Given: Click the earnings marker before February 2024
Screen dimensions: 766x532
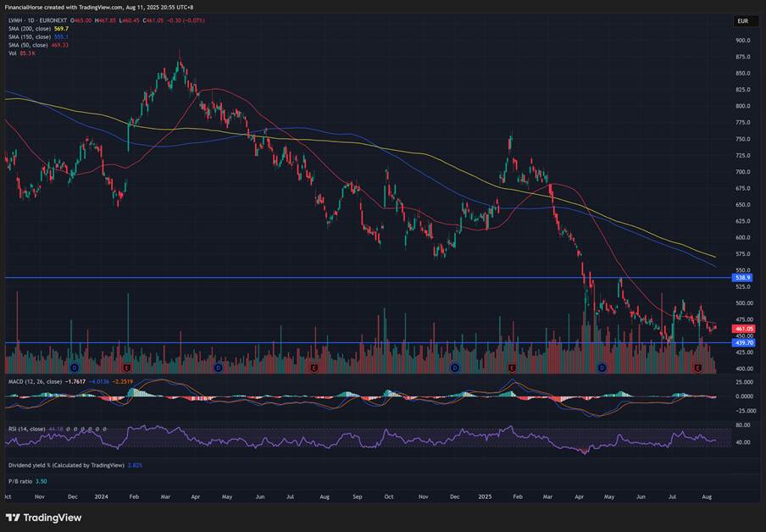Looking at the screenshot, I should click(x=126, y=368).
